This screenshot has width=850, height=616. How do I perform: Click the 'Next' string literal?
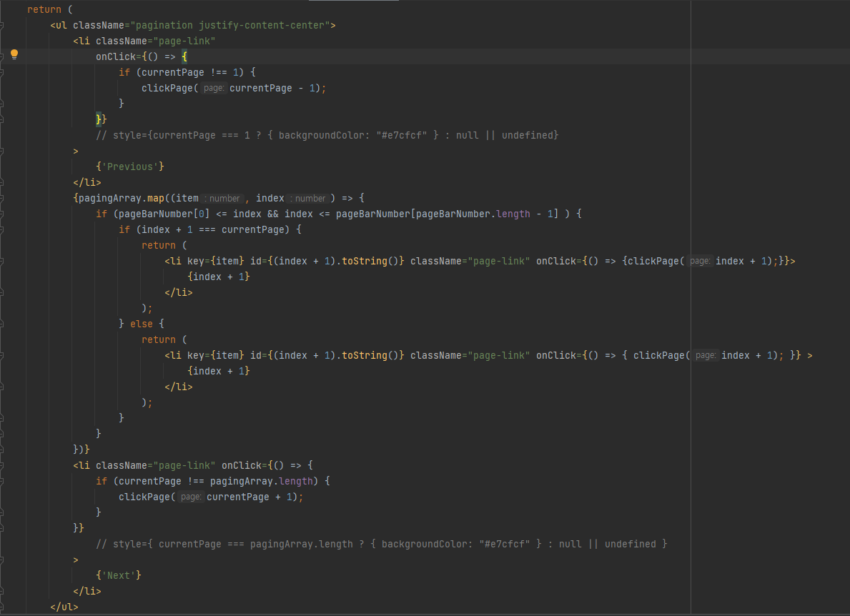[x=119, y=575]
